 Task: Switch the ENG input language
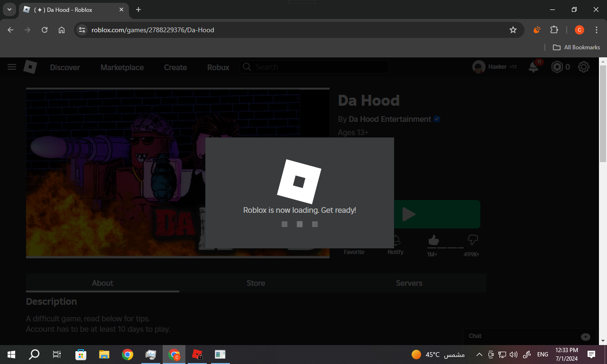pyautogui.click(x=543, y=355)
